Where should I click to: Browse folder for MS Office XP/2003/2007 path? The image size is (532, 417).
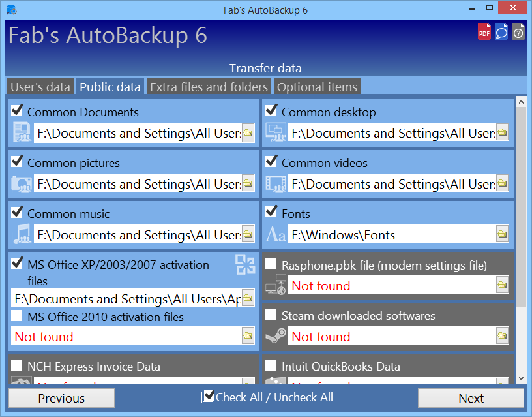click(248, 298)
